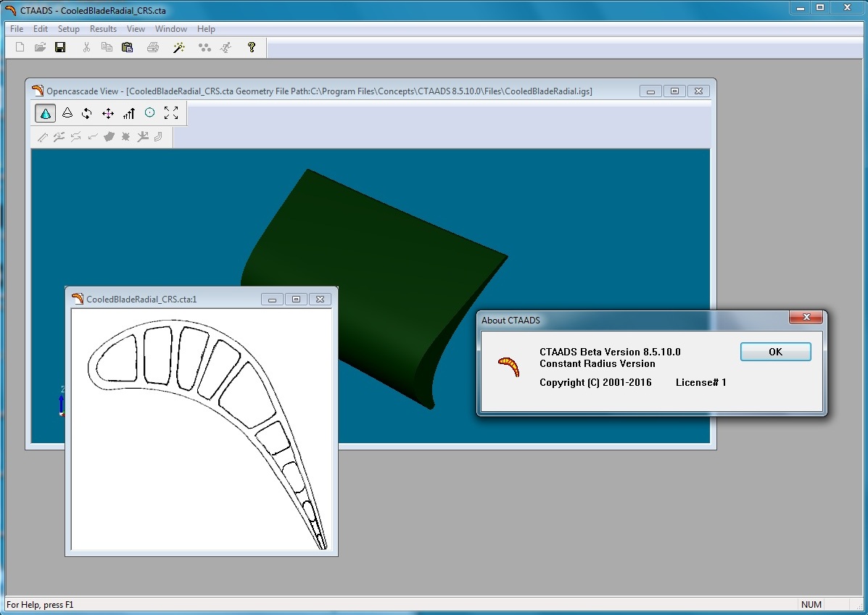Maximize the CooledBladeRadial_CRS.cta:1 child window

coord(296,300)
